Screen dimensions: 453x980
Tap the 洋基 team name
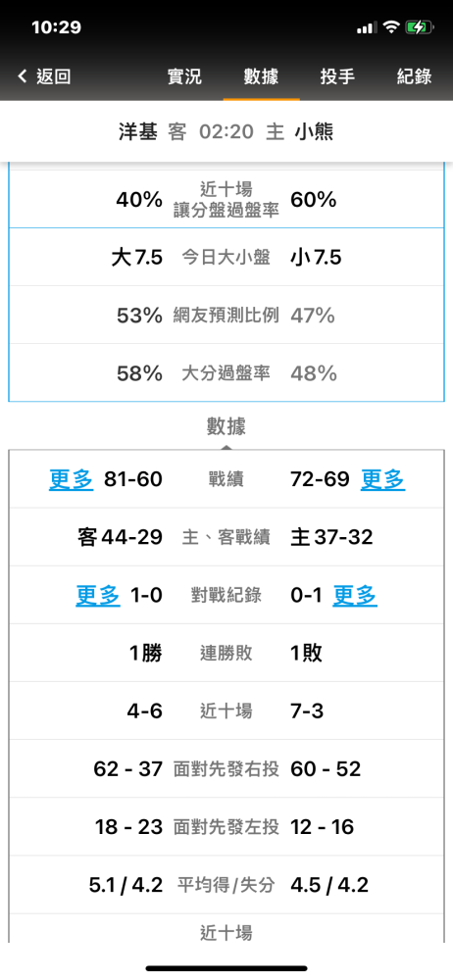(137, 132)
